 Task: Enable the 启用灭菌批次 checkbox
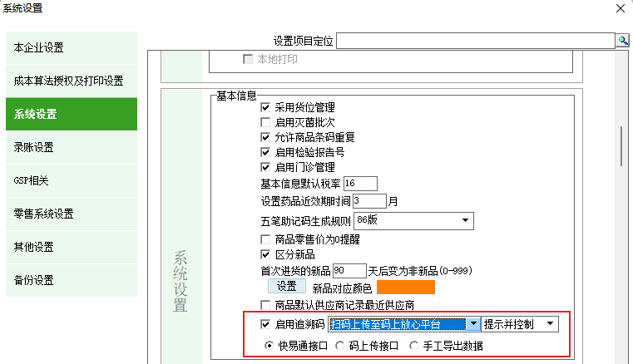click(x=266, y=122)
